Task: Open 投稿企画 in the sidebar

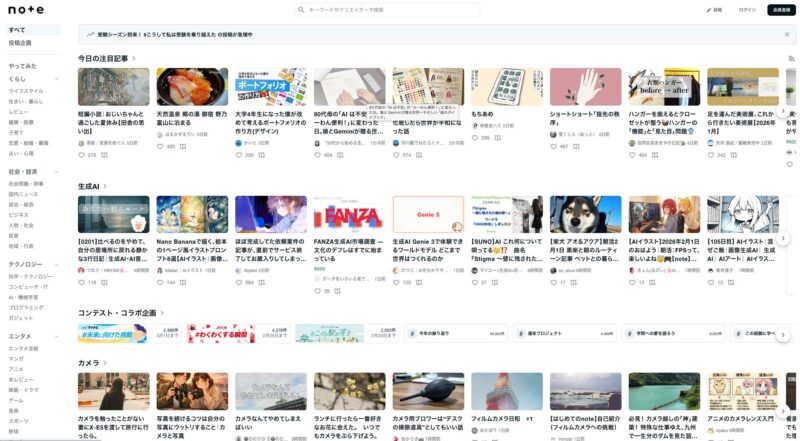Action: click(x=20, y=43)
